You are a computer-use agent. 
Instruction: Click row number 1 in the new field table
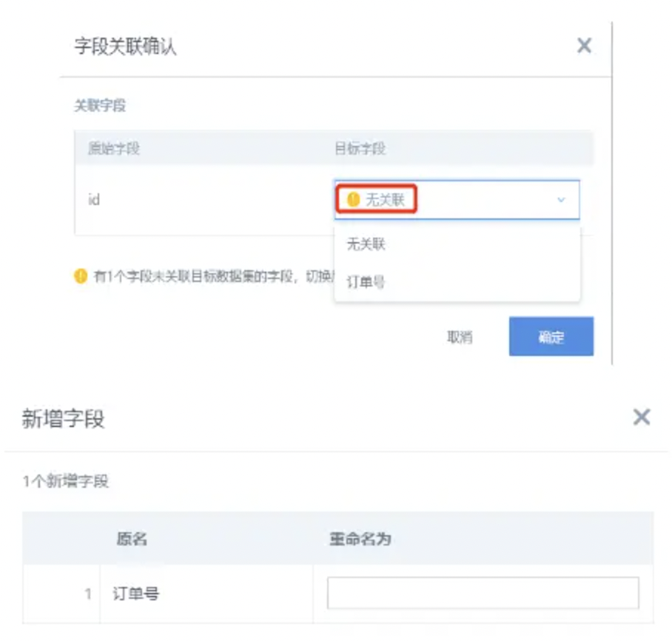point(88,594)
